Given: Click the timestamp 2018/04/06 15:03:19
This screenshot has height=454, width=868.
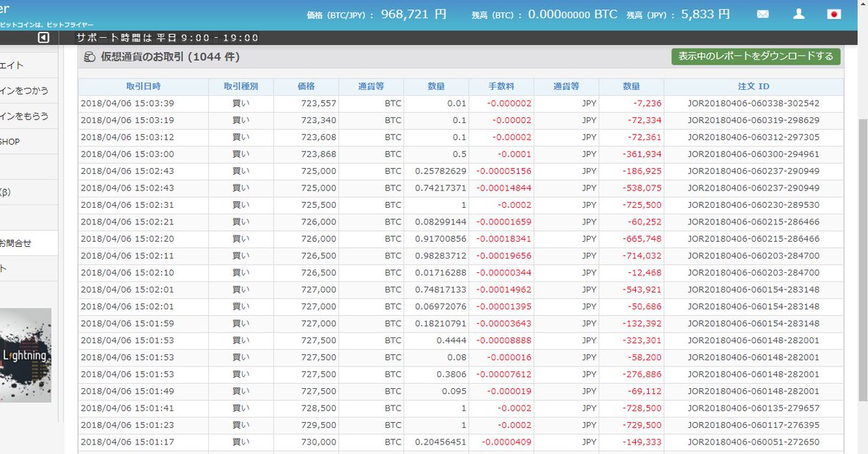Looking at the screenshot, I should click(x=127, y=120).
